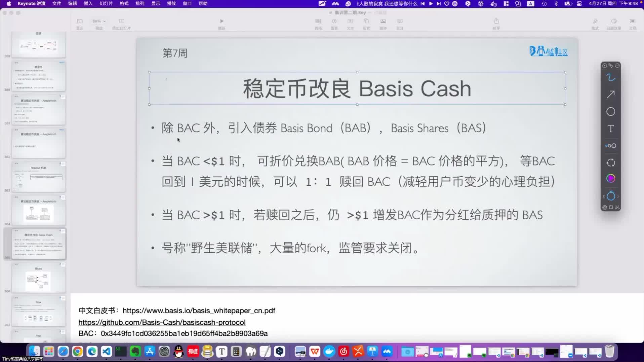This screenshot has width=644, height=362.
Task: Open the annotation color picker wheel
Action: click(x=610, y=178)
